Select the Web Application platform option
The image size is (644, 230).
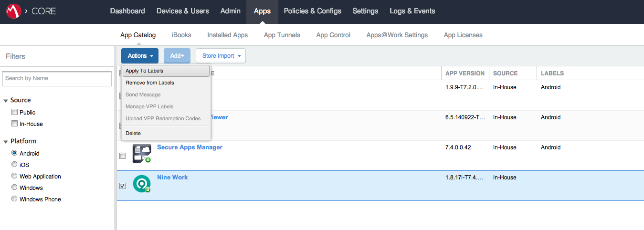(x=15, y=177)
